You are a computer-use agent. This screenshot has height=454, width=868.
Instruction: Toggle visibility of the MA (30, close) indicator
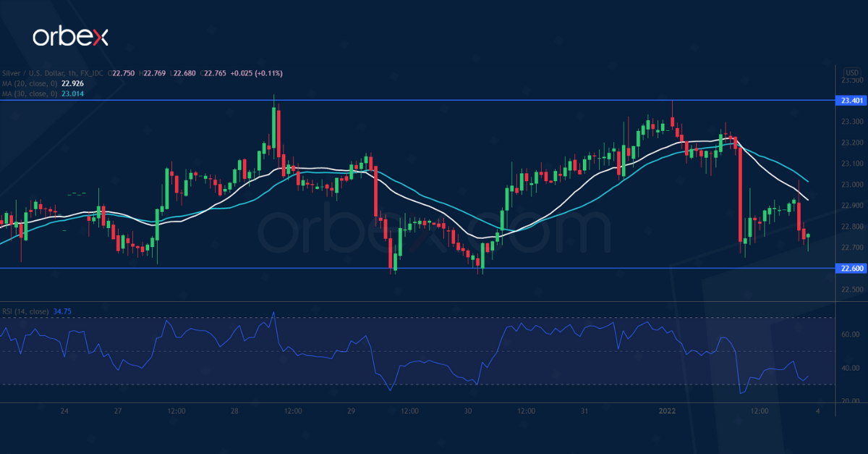tap(29, 93)
